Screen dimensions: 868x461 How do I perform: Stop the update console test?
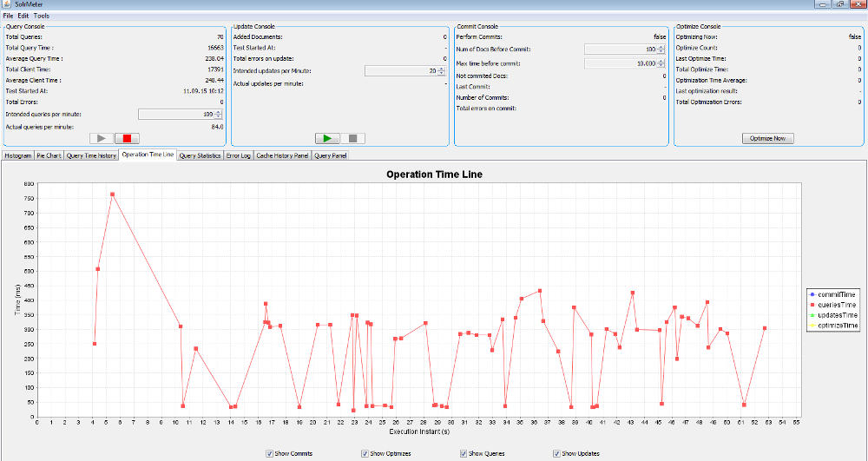click(x=352, y=138)
